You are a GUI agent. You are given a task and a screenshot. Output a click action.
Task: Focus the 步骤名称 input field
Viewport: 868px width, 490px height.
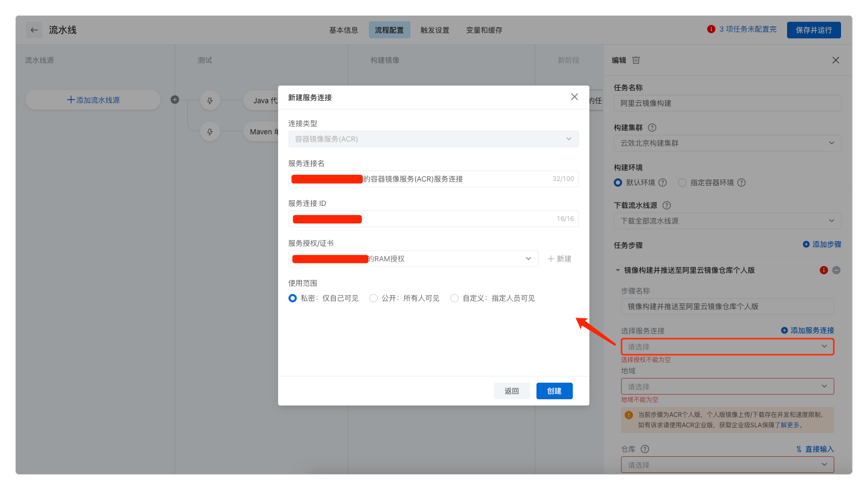point(727,306)
